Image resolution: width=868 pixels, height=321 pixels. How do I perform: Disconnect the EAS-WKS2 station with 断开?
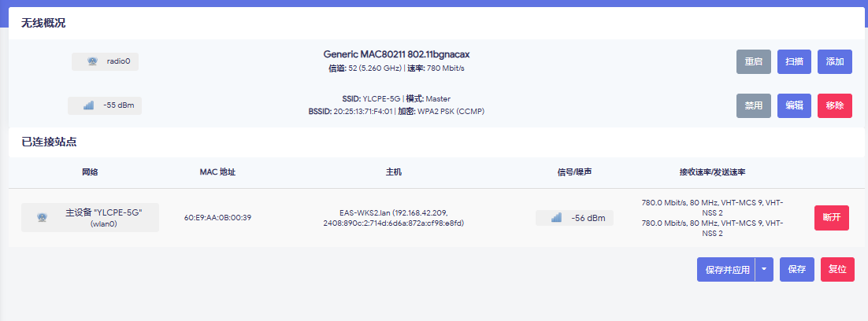831,217
